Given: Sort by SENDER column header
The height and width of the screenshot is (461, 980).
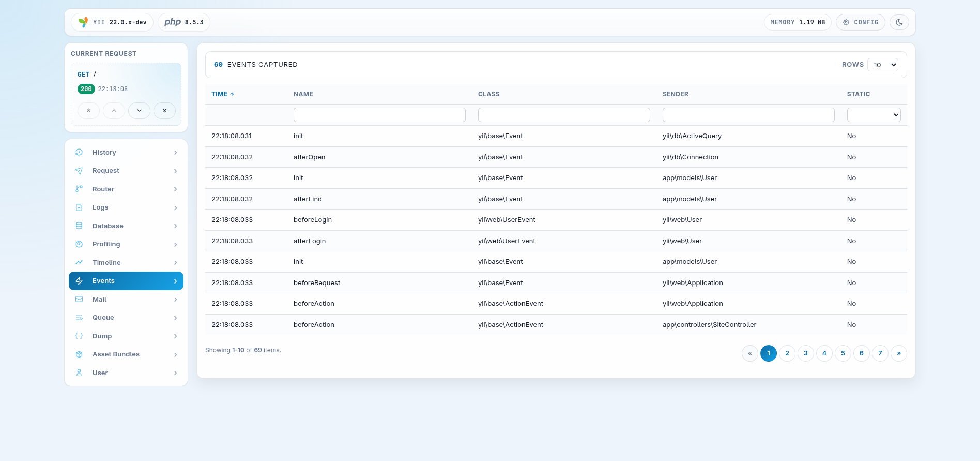Looking at the screenshot, I should [x=675, y=94].
